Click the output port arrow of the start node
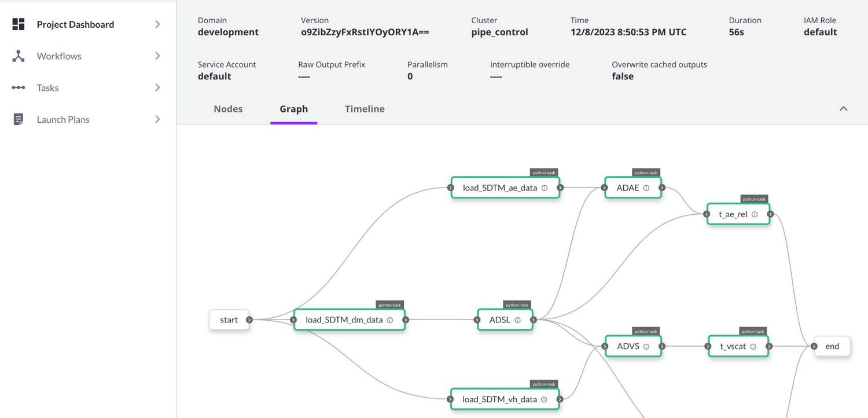The width and height of the screenshot is (868, 418). coord(249,319)
